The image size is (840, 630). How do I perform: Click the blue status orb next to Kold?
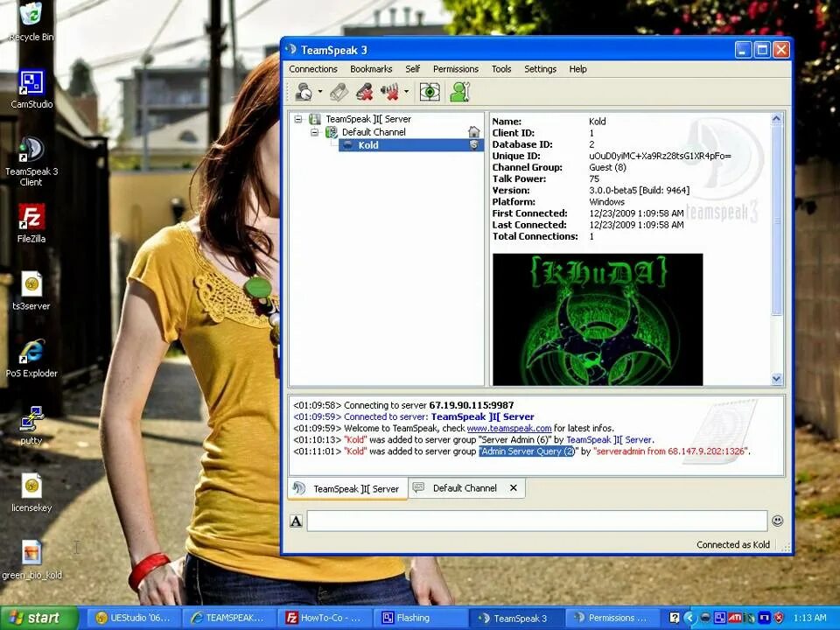(x=347, y=145)
